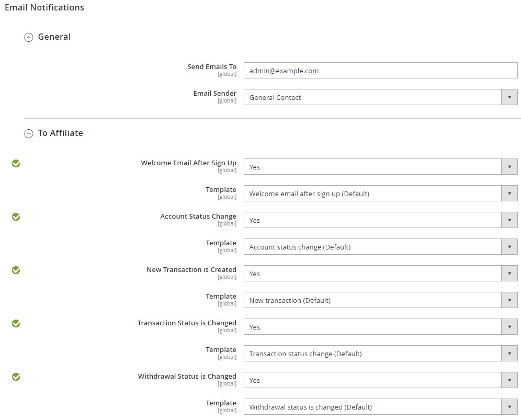Open the Welcome email template dropdown
This screenshot has height=420, width=521.
[380, 194]
